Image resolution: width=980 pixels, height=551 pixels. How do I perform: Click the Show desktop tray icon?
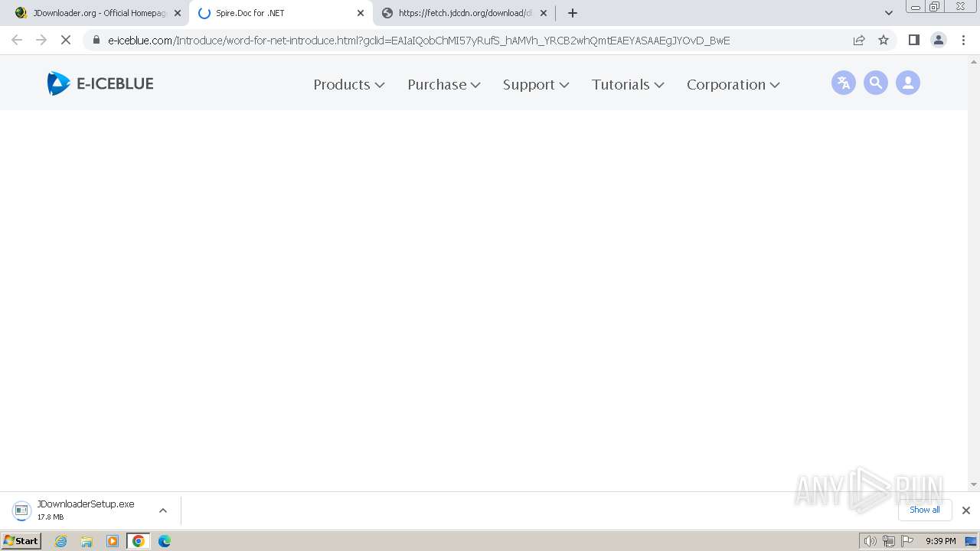tap(971, 541)
